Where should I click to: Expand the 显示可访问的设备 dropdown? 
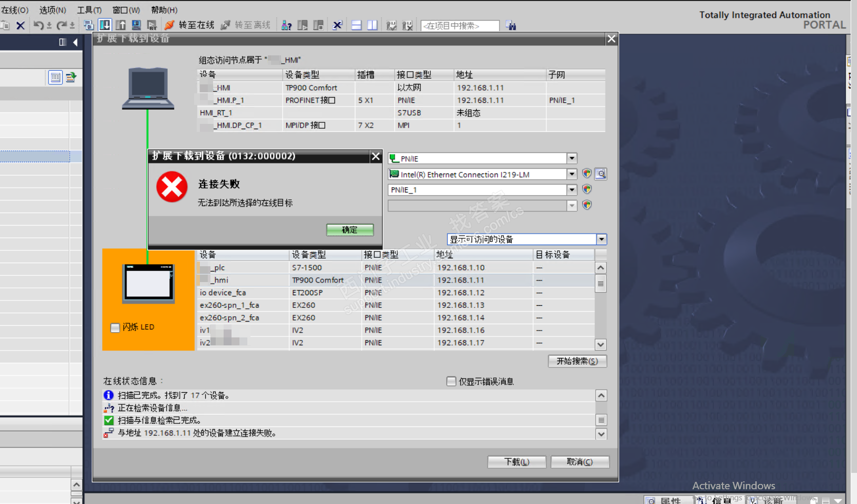click(601, 239)
